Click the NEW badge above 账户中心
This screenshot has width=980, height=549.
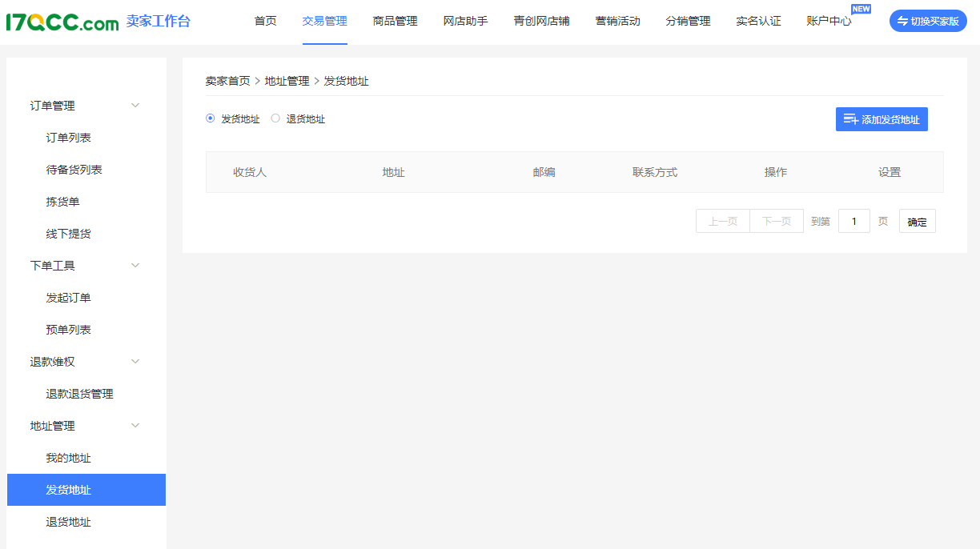[861, 10]
